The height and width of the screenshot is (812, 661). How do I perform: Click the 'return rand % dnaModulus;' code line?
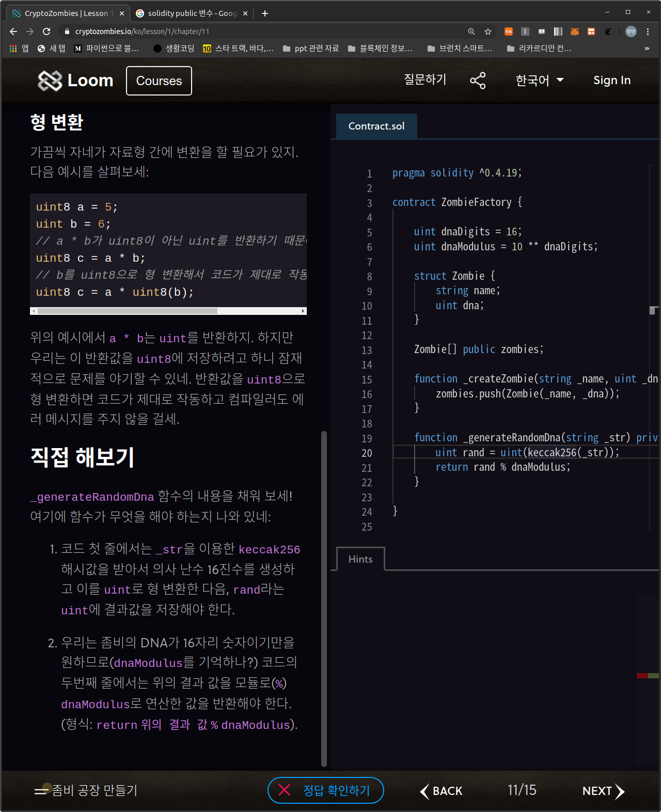[503, 467]
